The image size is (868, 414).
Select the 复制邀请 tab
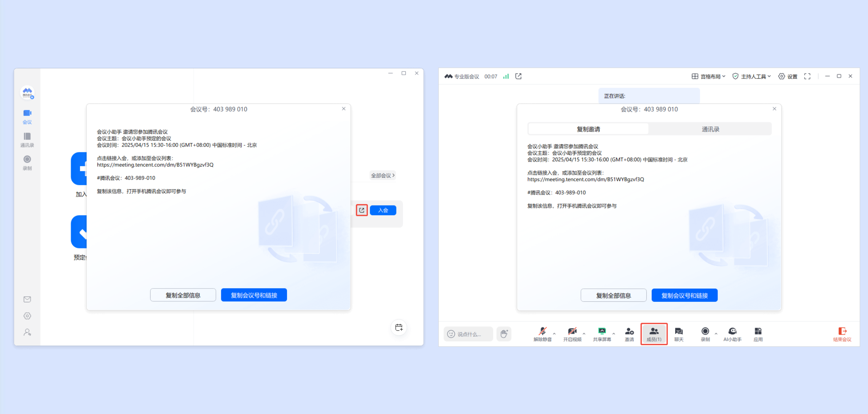pyautogui.click(x=588, y=129)
